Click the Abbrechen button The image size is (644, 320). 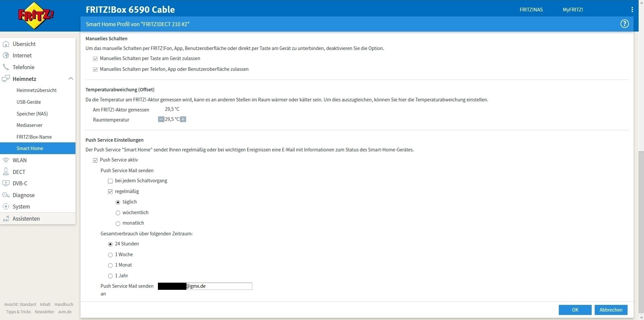611,310
